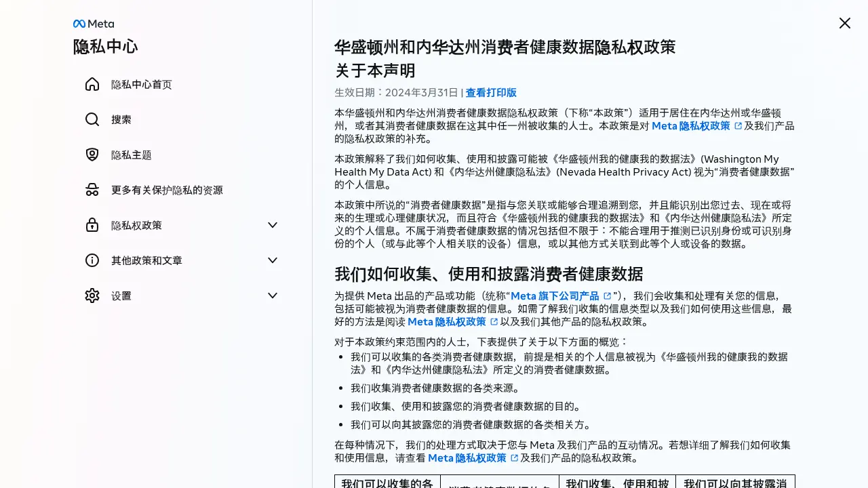
Task: Click external-link icon after first Meta 隐私权政策
Action: [x=738, y=126]
